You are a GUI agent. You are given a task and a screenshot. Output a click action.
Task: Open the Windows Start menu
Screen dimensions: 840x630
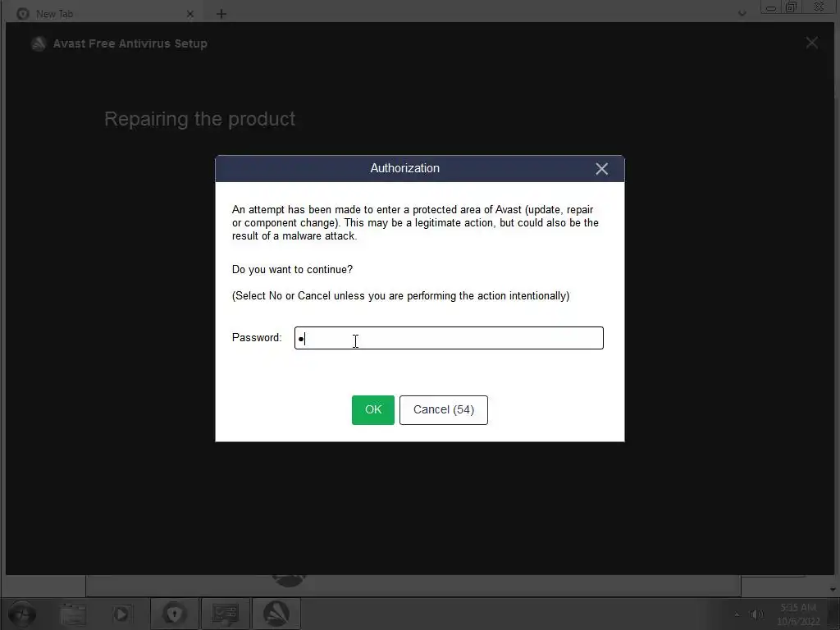point(22,614)
